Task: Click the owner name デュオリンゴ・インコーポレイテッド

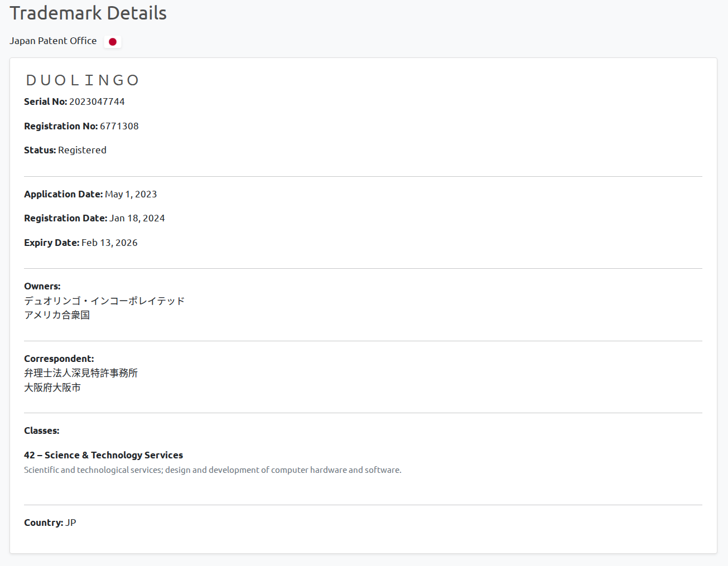Action: [104, 301]
